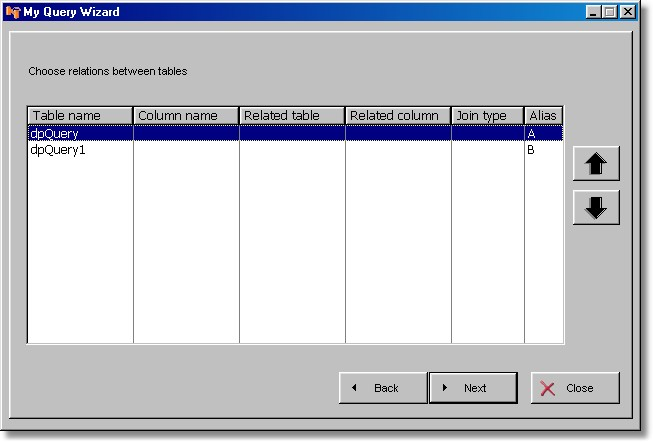Close the query wizard via Close button
The image size is (653, 443).
click(x=575, y=388)
